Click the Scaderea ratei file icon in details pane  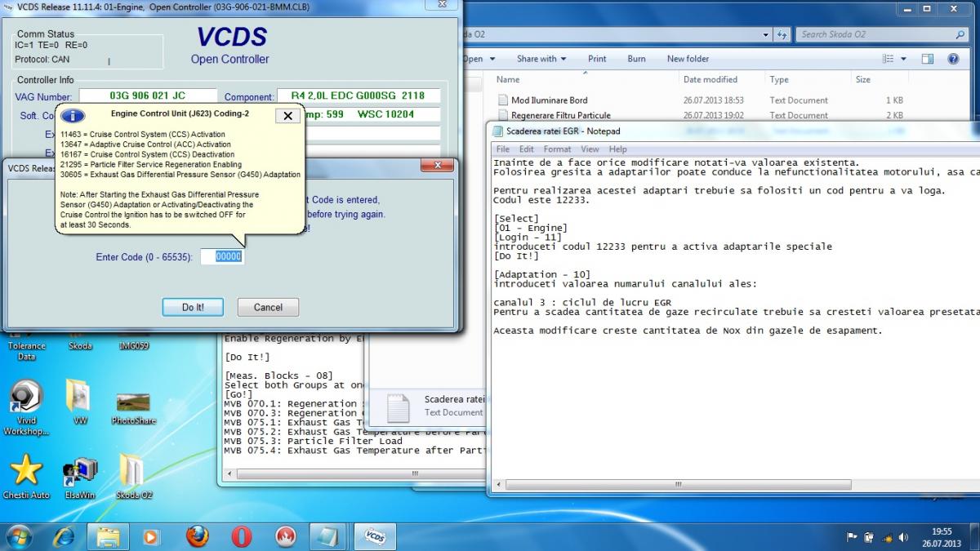(x=398, y=407)
